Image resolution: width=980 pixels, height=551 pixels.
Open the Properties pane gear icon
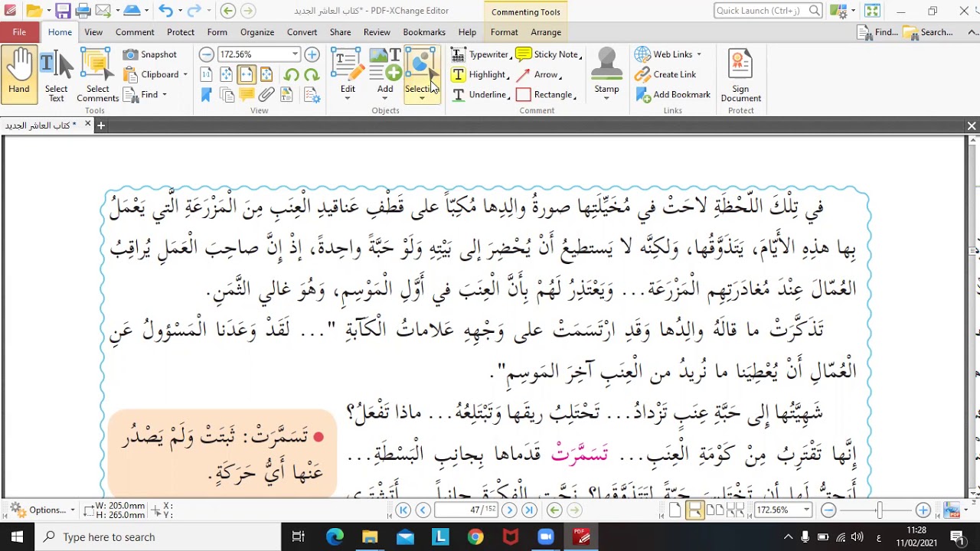coord(312,95)
